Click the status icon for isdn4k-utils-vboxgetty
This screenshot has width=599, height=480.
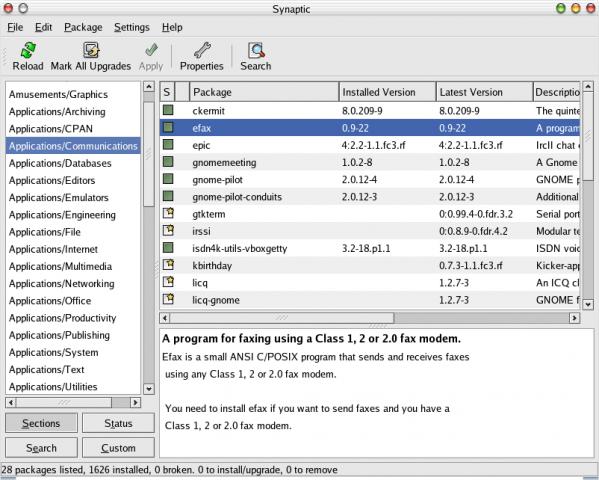[168, 248]
